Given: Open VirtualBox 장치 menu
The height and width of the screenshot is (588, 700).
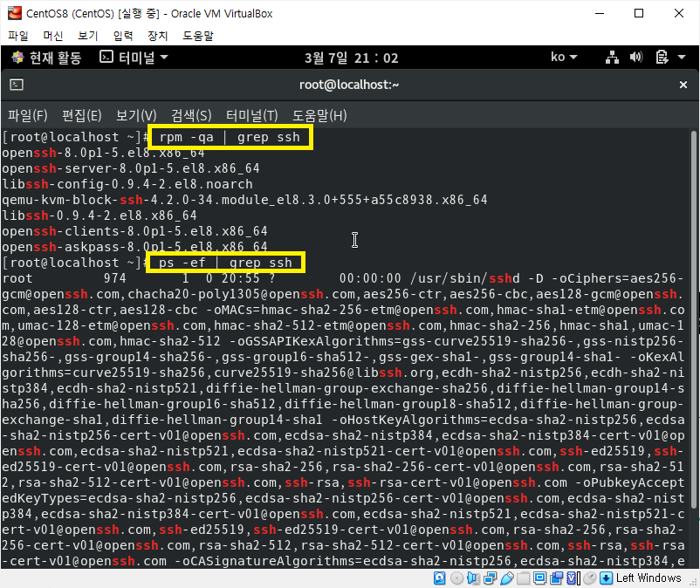Looking at the screenshot, I should click(x=158, y=36).
